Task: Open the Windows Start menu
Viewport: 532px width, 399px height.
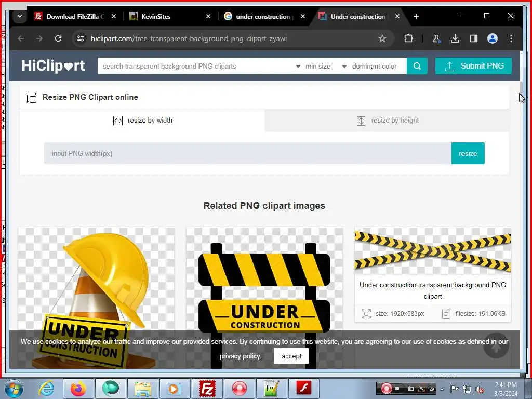Action: click(x=14, y=389)
